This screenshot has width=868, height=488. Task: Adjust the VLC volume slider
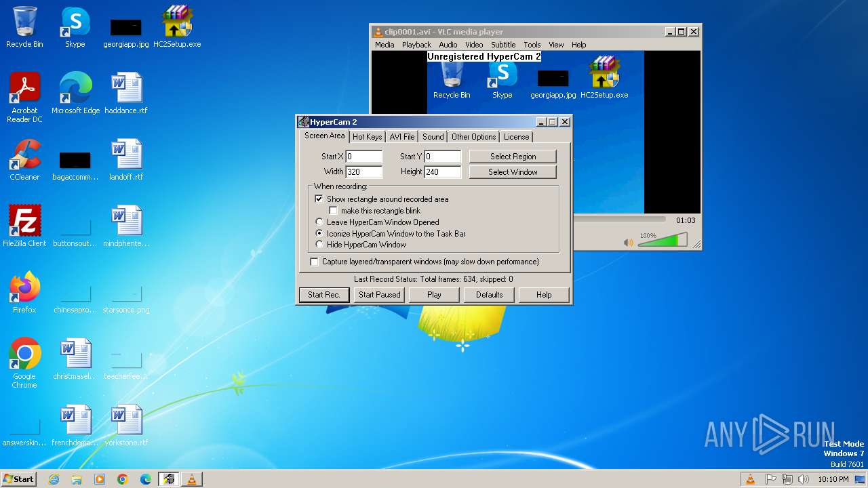click(663, 240)
